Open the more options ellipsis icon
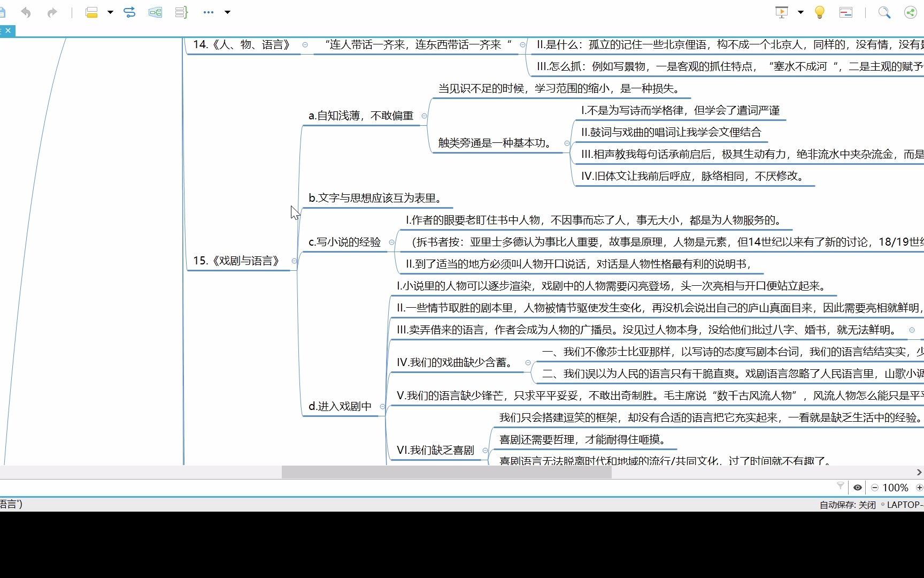Viewport: 924px width, 578px height. 209,12
